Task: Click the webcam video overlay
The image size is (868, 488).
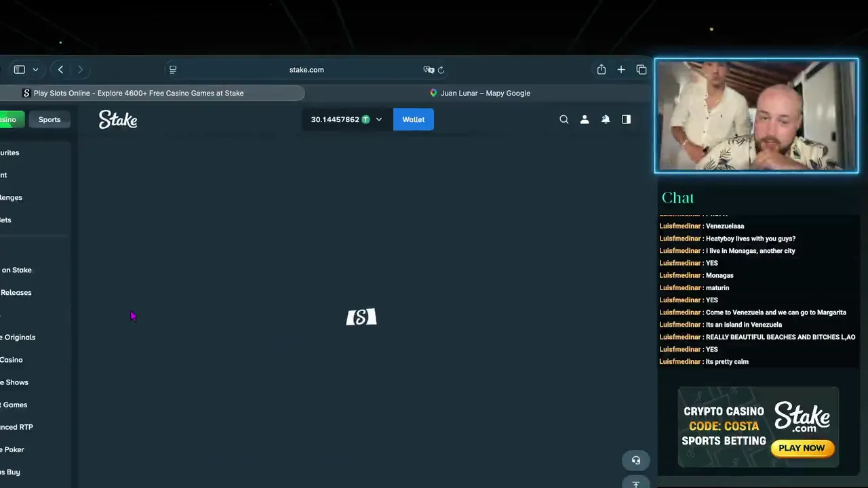Action: point(756,116)
